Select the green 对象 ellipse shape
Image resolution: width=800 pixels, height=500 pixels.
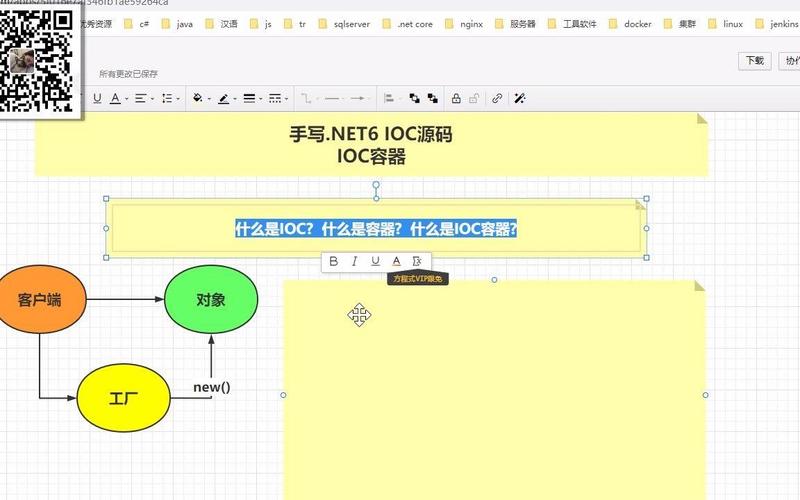coord(211,299)
